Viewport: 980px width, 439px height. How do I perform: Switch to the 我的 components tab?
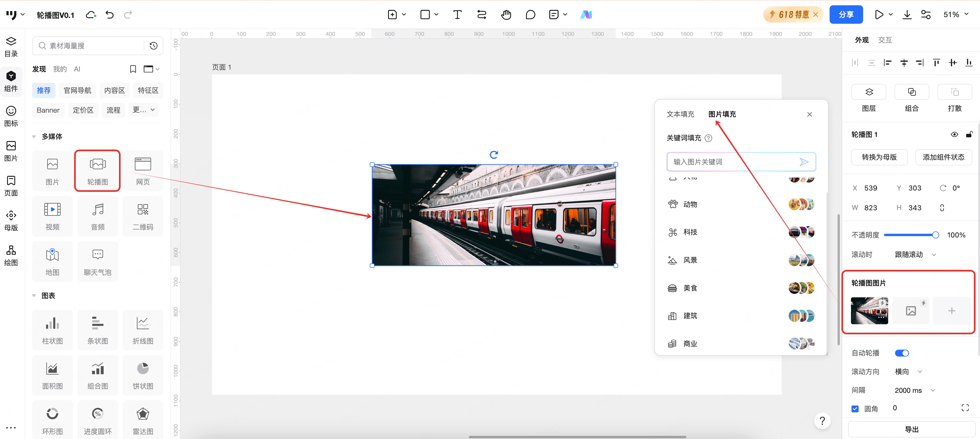(60, 69)
